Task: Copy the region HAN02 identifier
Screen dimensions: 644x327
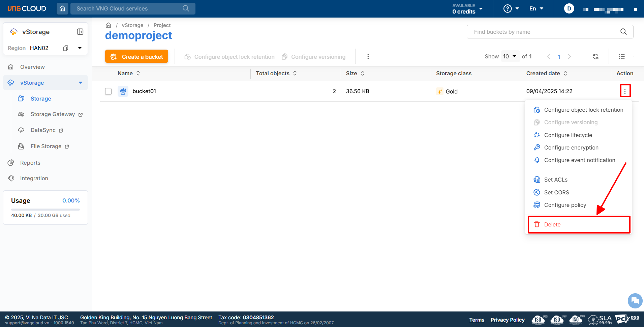Action: click(66, 48)
